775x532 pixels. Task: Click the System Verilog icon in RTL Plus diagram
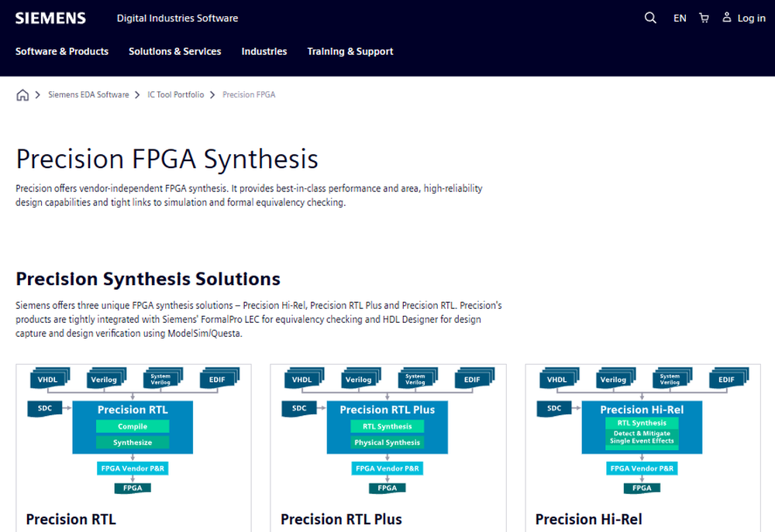coord(418,379)
